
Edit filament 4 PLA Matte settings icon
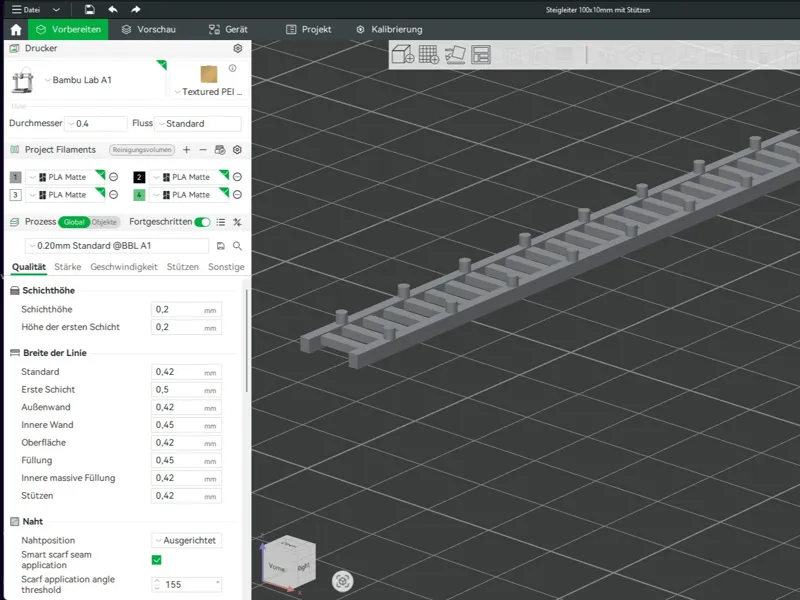pos(237,195)
